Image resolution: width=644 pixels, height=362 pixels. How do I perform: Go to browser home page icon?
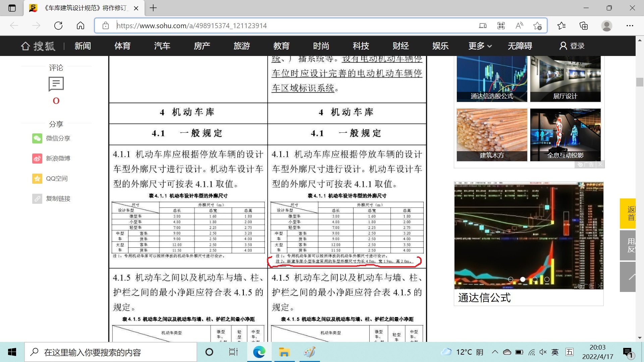tap(80, 25)
